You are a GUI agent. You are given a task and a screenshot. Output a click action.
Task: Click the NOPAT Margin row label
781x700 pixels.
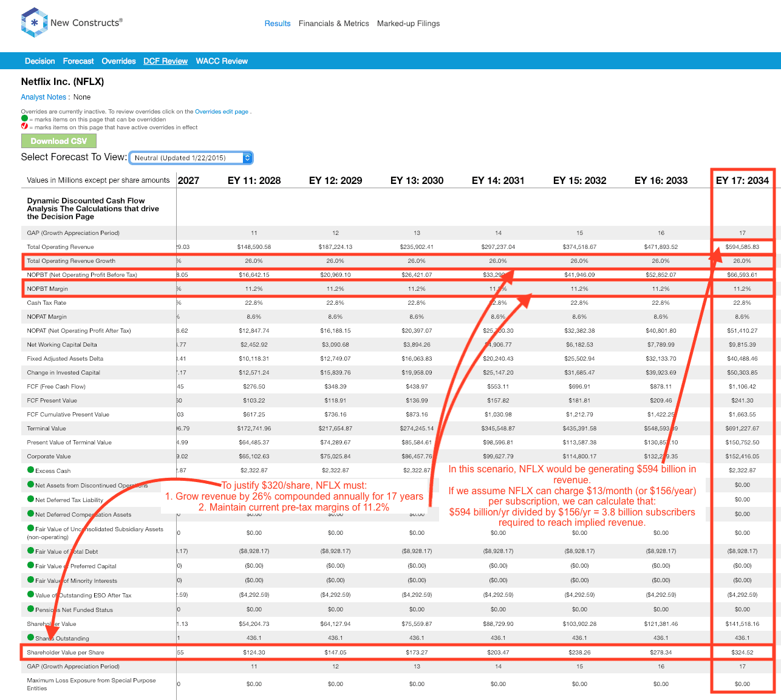(47, 317)
